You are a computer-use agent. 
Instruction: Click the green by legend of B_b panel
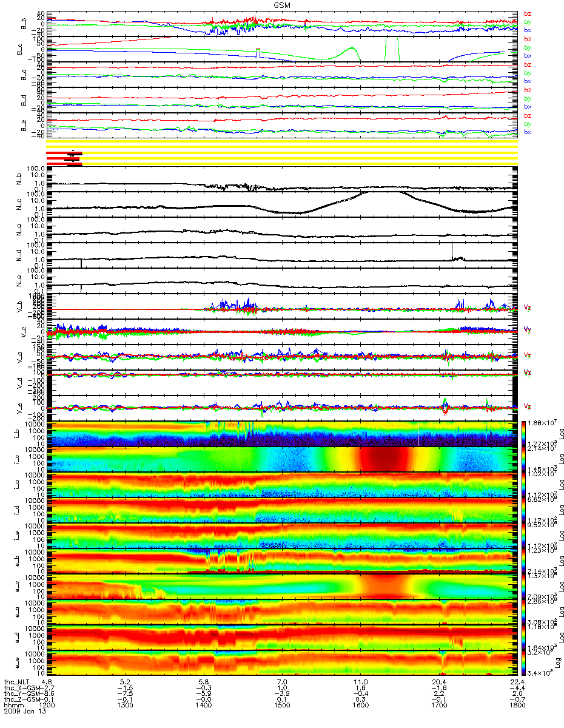[x=528, y=22]
